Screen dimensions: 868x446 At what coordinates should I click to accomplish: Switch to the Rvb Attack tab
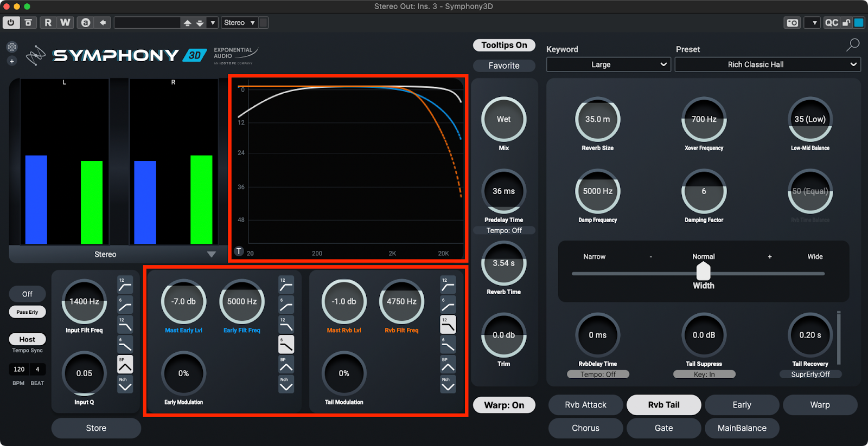pos(585,405)
